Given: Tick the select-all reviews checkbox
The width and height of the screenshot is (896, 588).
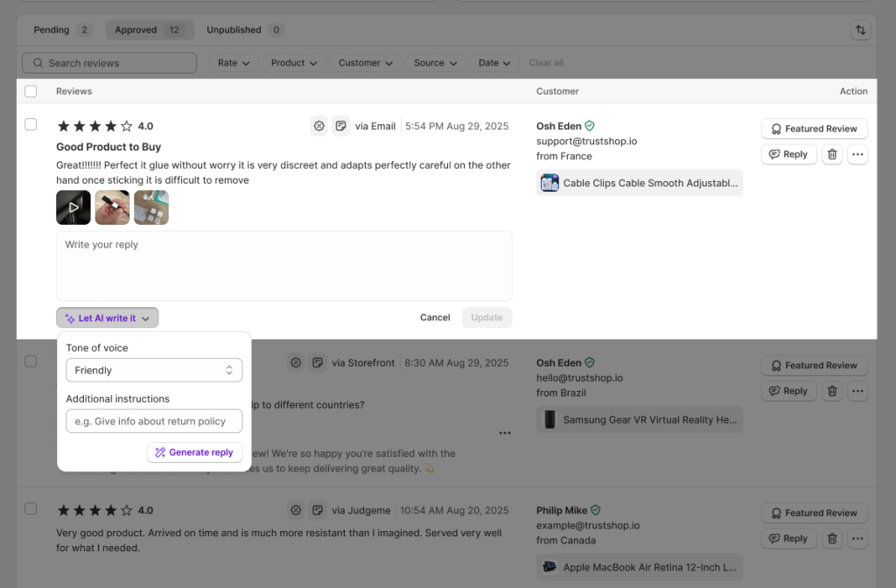Looking at the screenshot, I should click(31, 91).
